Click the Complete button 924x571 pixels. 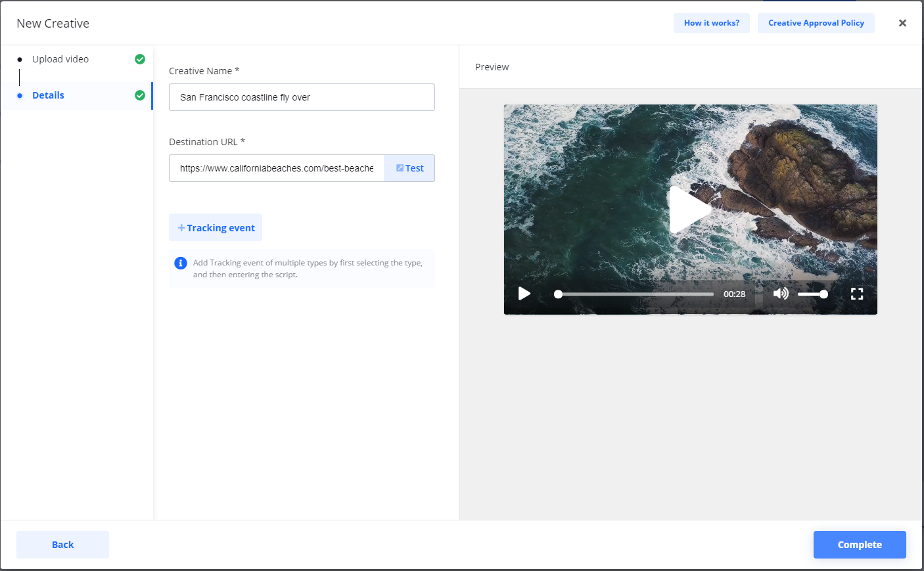(859, 545)
